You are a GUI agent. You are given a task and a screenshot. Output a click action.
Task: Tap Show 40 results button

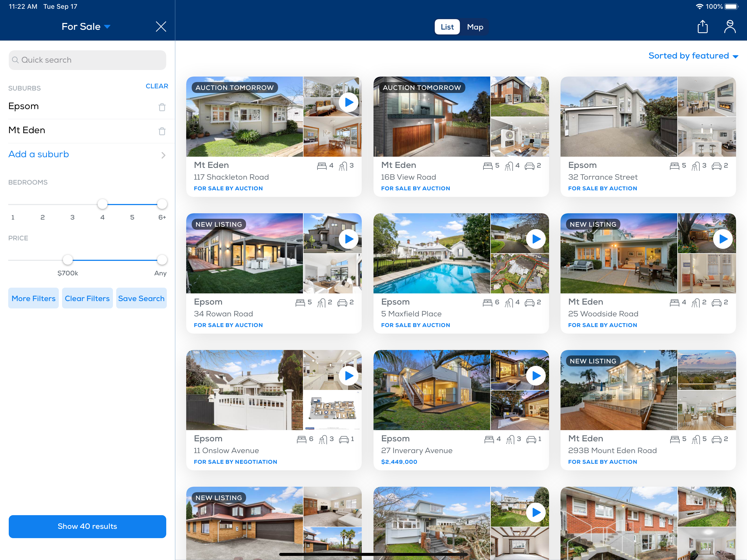pyautogui.click(x=87, y=526)
